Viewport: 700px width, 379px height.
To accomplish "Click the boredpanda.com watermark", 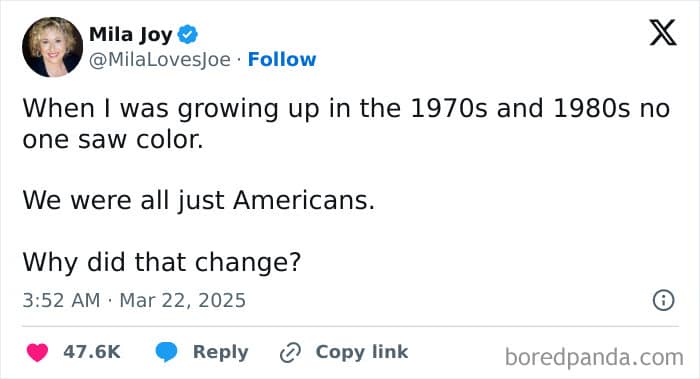I will pyautogui.click(x=594, y=358).
